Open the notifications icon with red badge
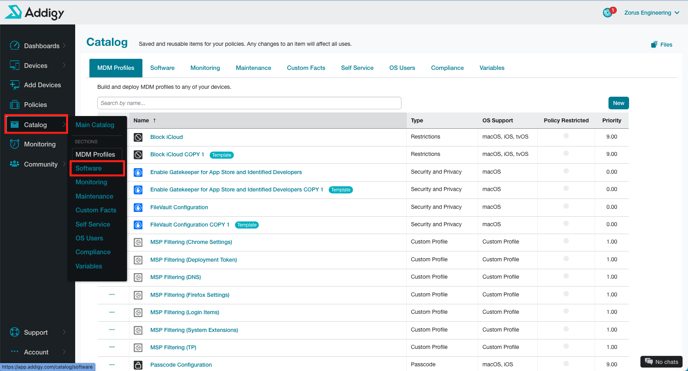The height and width of the screenshot is (371, 688). [609, 12]
